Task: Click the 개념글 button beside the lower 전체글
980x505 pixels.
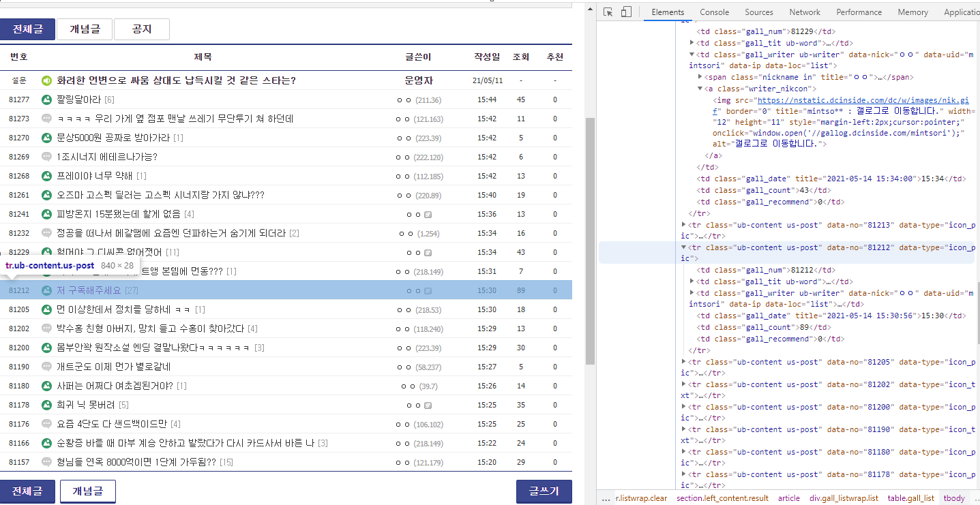Action: coord(88,491)
